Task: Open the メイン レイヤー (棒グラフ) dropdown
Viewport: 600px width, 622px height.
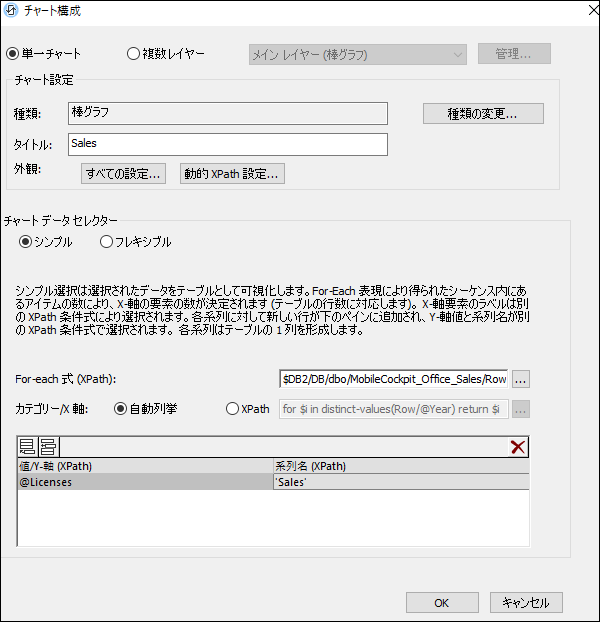Action: click(x=358, y=54)
